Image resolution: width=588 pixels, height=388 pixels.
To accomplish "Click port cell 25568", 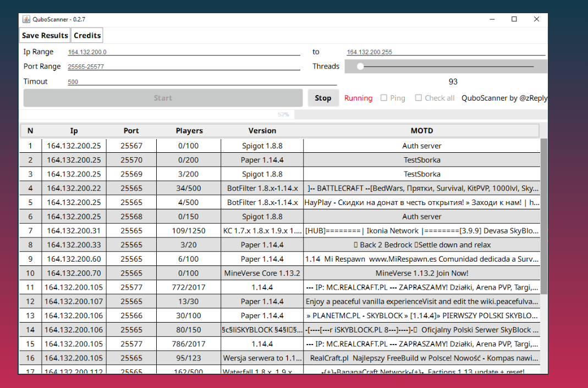I will (x=131, y=217).
